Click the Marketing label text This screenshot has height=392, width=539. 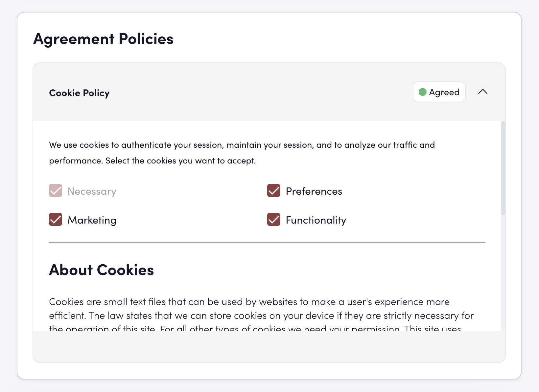92,220
